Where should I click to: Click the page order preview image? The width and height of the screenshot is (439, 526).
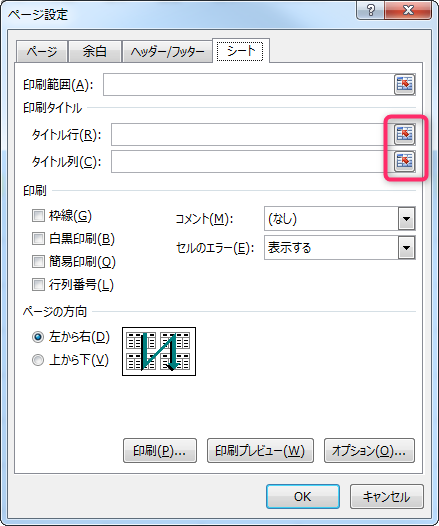point(159,351)
